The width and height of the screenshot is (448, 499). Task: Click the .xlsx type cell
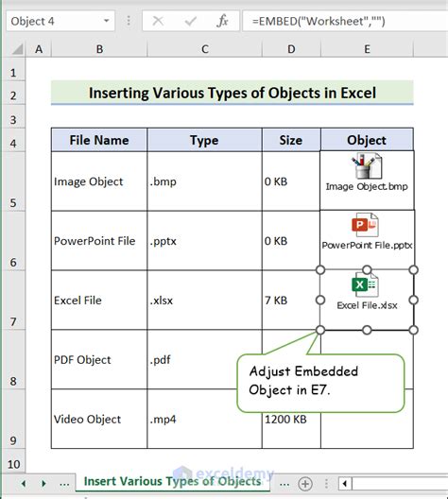tap(204, 301)
